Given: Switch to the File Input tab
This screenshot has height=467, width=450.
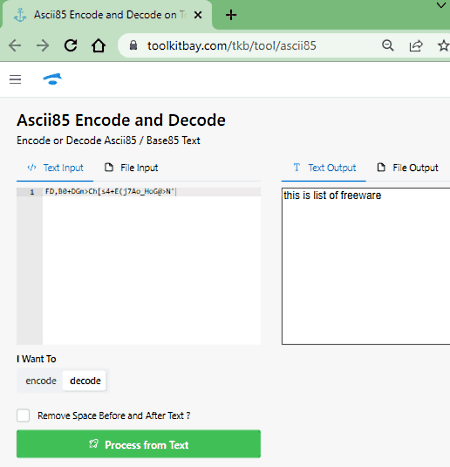Looking at the screenshot, I should click(x=131, y=168).
